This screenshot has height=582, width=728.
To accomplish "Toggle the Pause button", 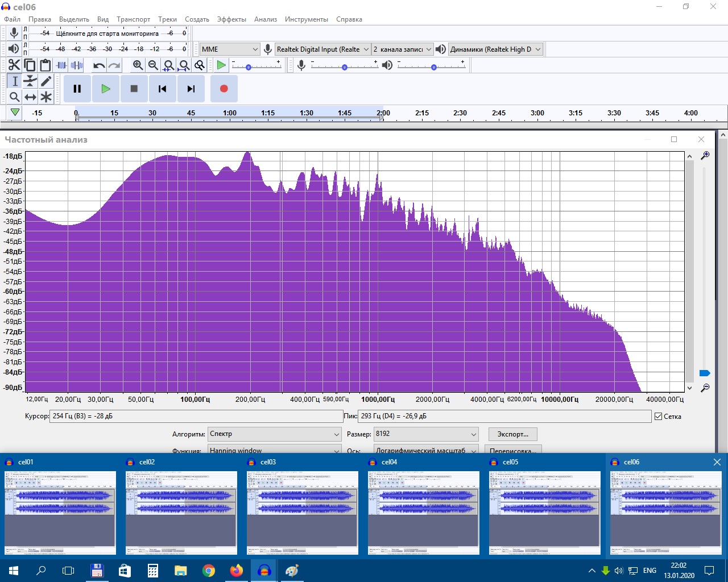I will 77,89.
